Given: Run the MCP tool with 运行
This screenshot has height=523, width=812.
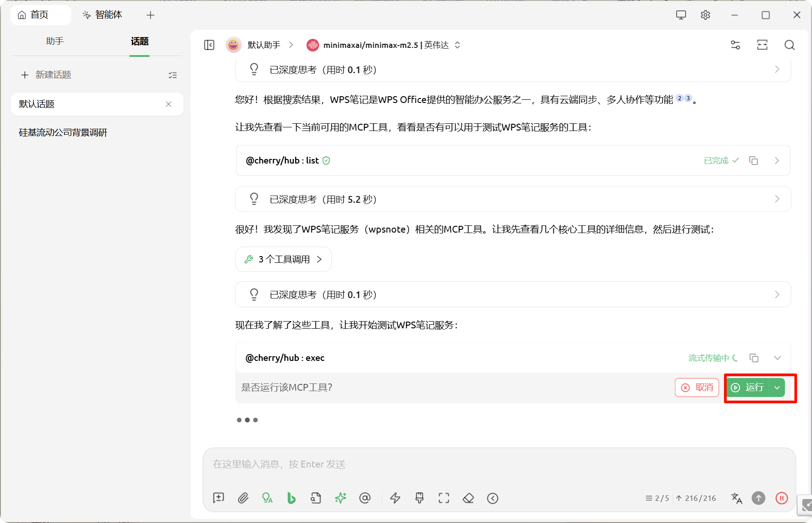Looking at the screenshot, I should (x=748, y=388).
